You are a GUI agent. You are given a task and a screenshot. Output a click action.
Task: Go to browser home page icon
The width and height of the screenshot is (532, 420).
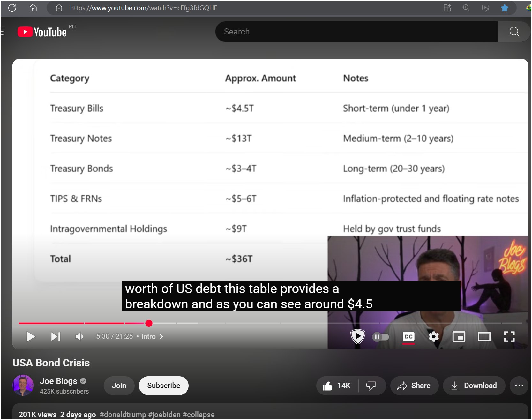coord(33,8)
